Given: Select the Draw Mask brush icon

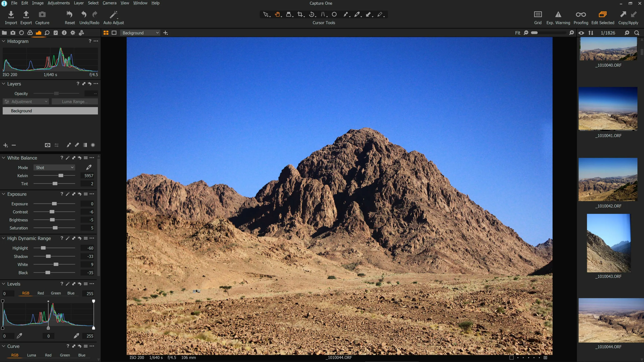Looking at the screenshot, I should (x=68, y=145).
